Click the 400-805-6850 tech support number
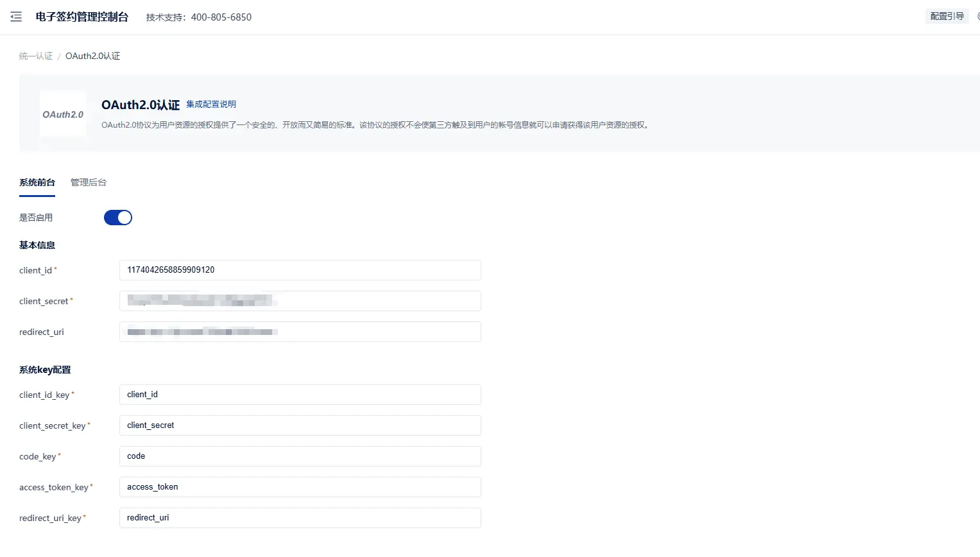Viewport: 980px width, 557px height. pos(221,17)
